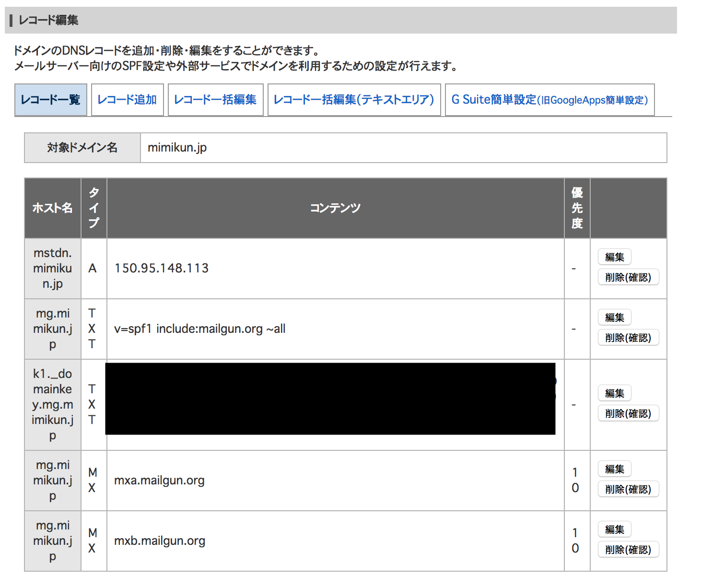Click the コンテンツ column header
Viewport: 701px width, 588px height.
click(336, 208)
